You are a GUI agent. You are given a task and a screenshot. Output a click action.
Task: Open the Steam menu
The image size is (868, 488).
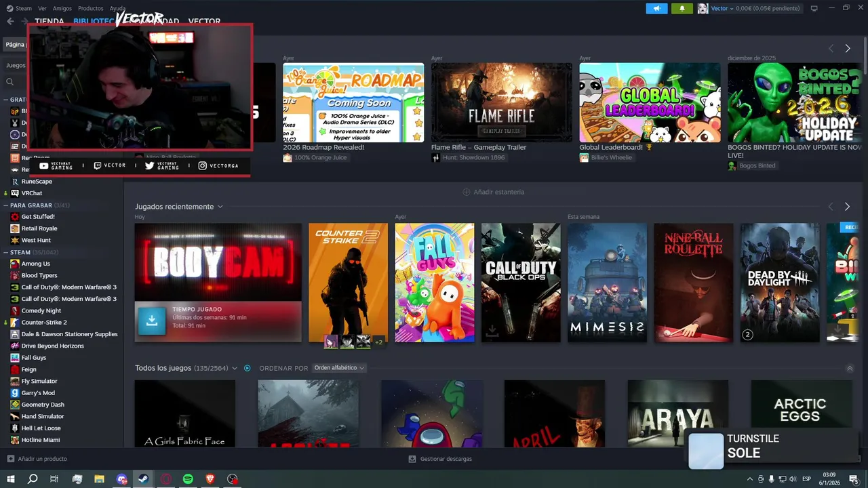24,8
